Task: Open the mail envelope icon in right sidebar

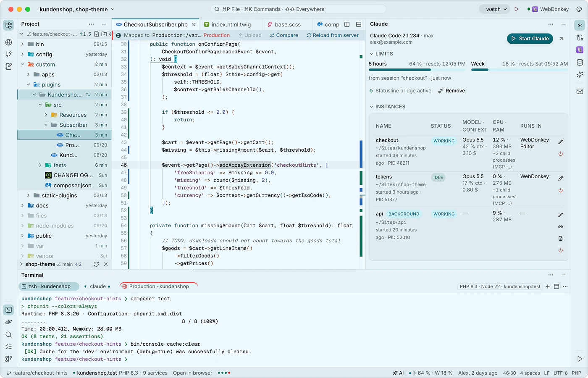Action: 580,91
